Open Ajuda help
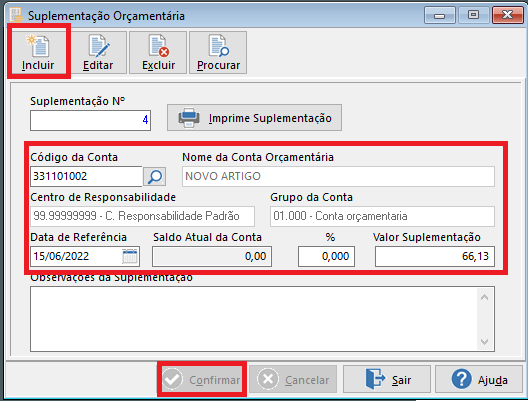This screenshot has width=528, height=401. 479,379
